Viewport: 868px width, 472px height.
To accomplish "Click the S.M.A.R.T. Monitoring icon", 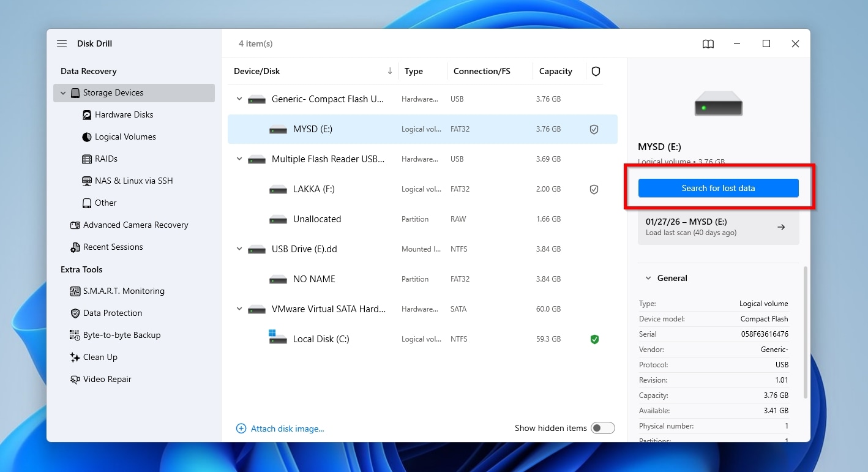I will click(x=75, y=291).
